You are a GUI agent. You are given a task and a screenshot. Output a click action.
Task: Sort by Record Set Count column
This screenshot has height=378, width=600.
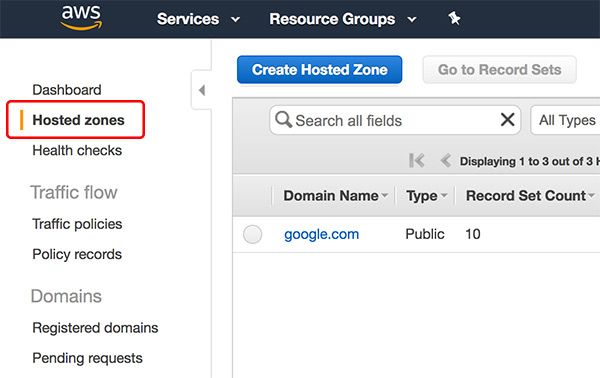click(x=530, y=196)
